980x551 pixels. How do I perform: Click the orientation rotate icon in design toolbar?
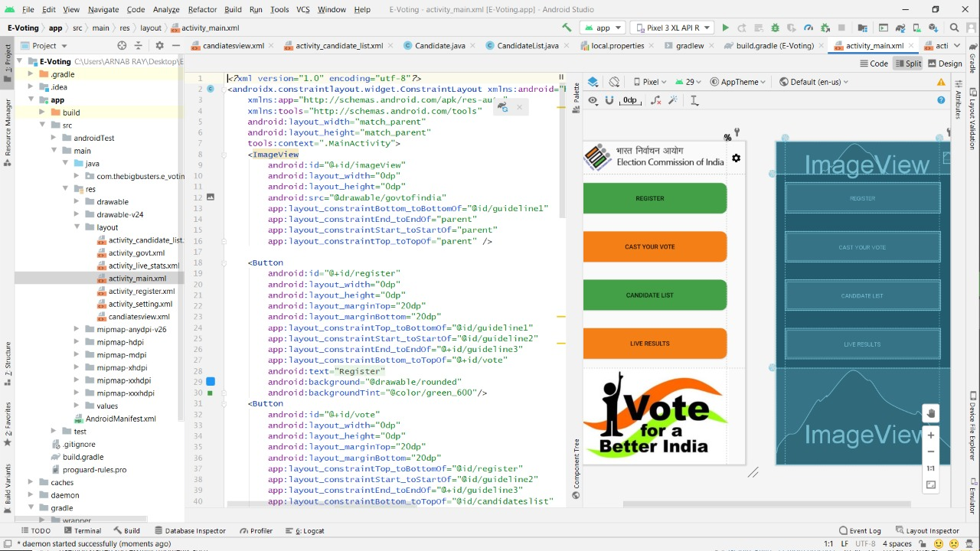[x=614, y=82]
